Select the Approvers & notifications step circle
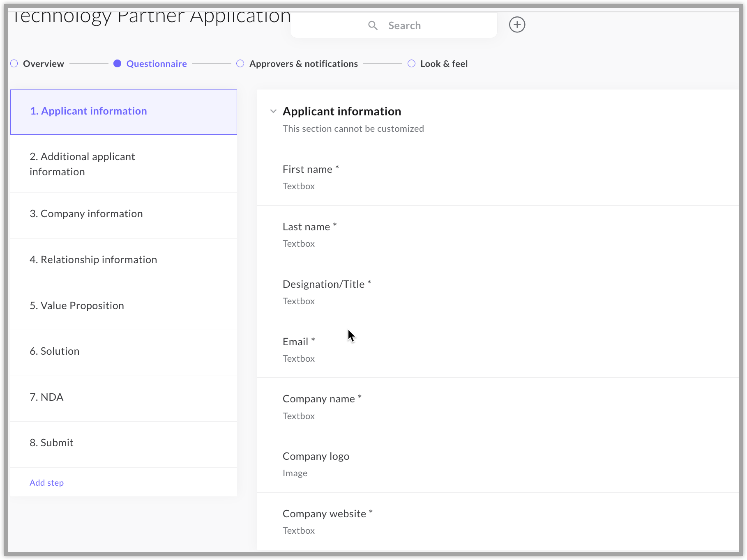This screenshot has width=747, height=560. click(240, 64)
